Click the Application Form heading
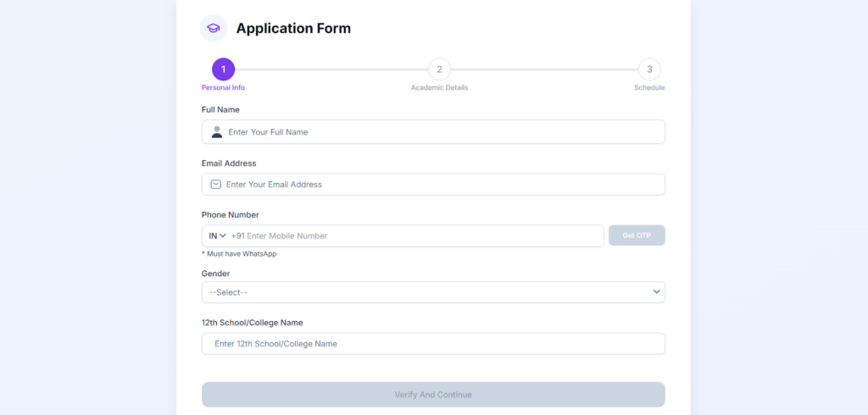This screenshot has height=415, width=868. point(293,29)
